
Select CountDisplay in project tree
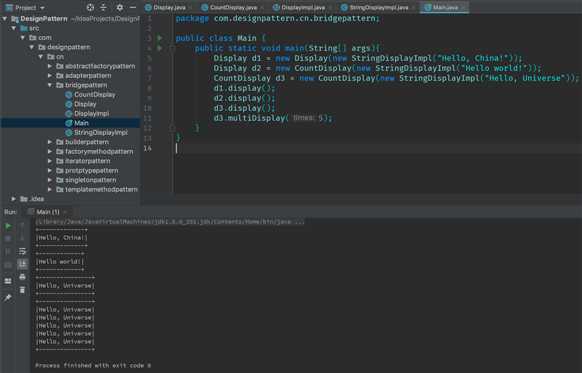pos(95,95)
